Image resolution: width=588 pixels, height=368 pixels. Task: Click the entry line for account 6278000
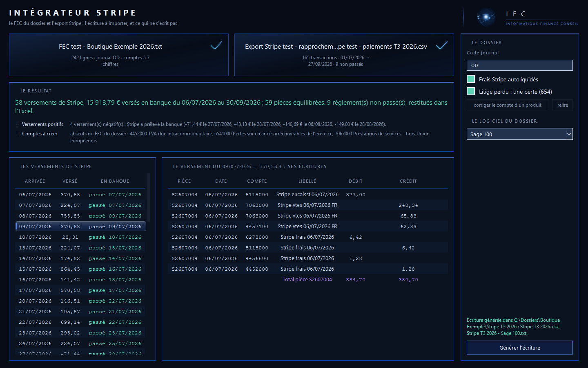click(308, 237)
